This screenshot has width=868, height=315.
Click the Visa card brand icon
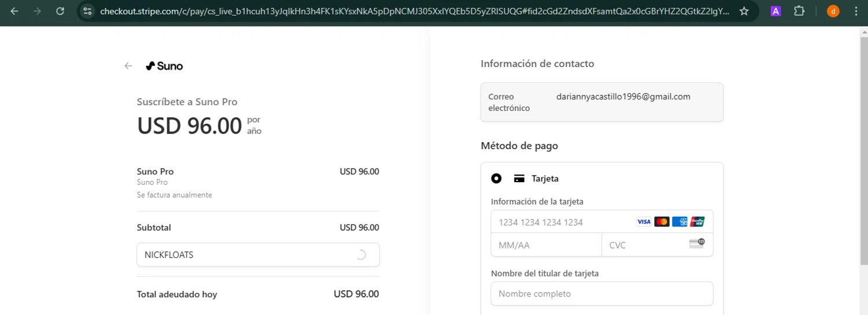click(643, 222)
